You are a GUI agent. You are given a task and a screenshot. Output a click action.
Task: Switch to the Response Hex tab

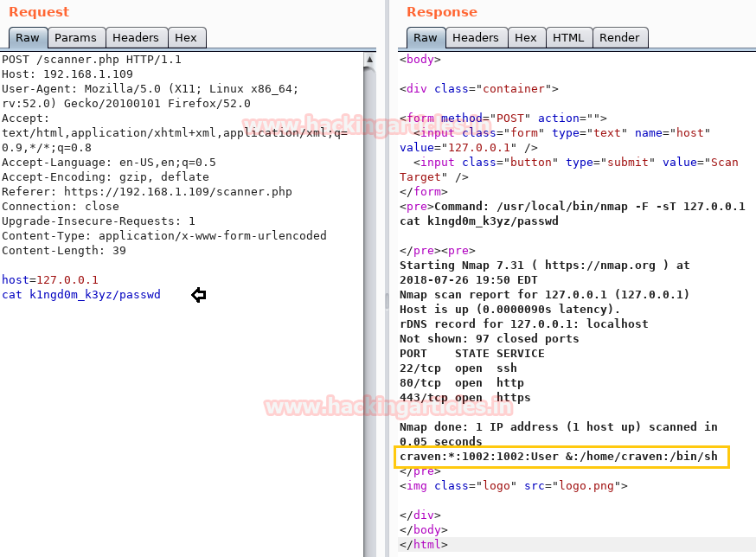(x=526, y=37)
